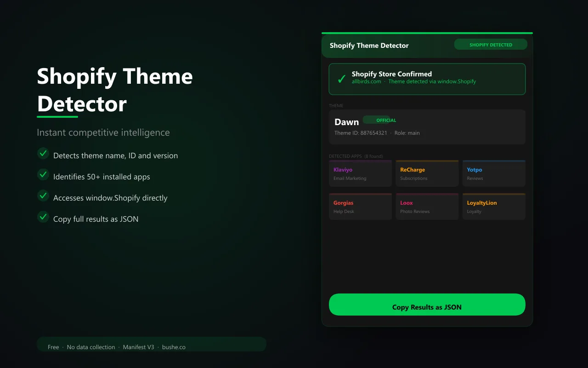588x368 pixels.
Task: Click checkmark beside Identifies 50+ installed apps
Action: coord(43,174)
